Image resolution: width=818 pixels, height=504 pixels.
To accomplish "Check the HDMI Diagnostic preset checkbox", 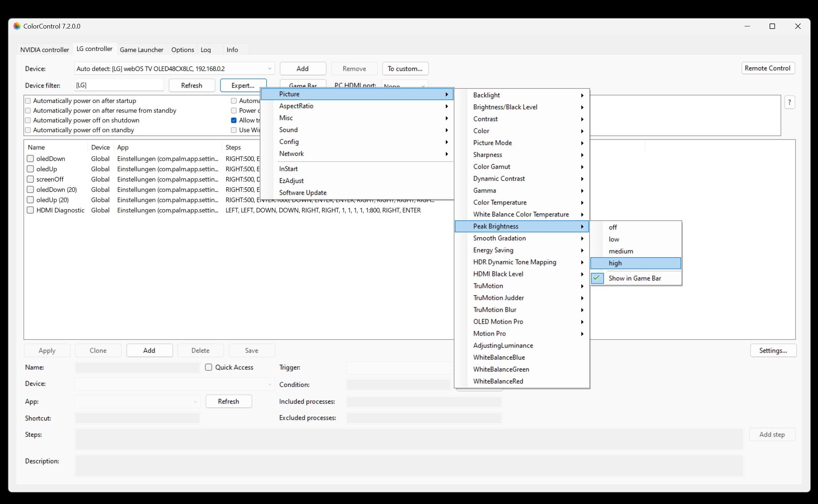I will coord(30,210).
